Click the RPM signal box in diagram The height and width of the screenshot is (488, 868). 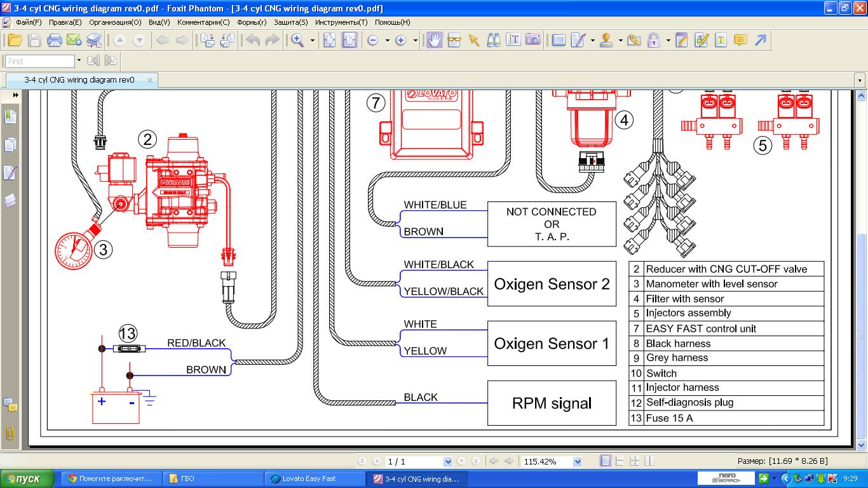click(x=552, y=403)
